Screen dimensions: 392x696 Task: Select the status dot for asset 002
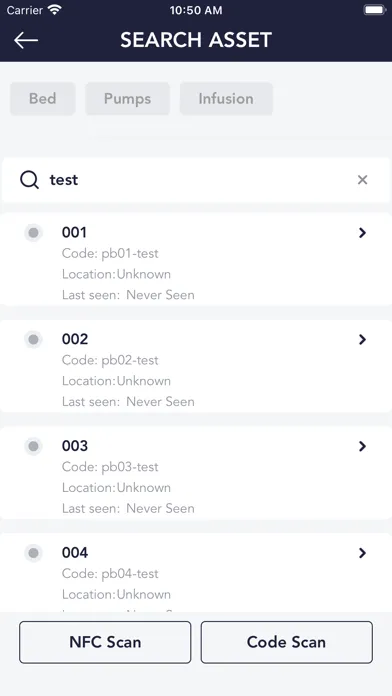[33, 340]
